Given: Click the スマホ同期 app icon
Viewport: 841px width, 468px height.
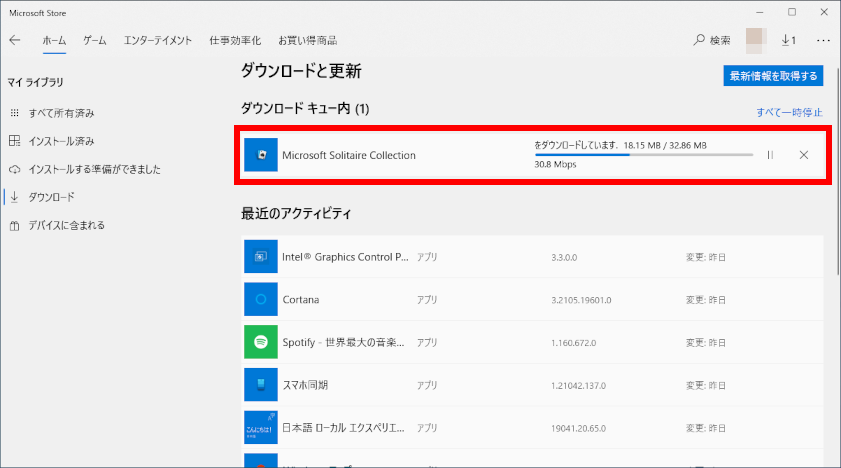Looking at the screenshot, I should (x=261, y=384).
